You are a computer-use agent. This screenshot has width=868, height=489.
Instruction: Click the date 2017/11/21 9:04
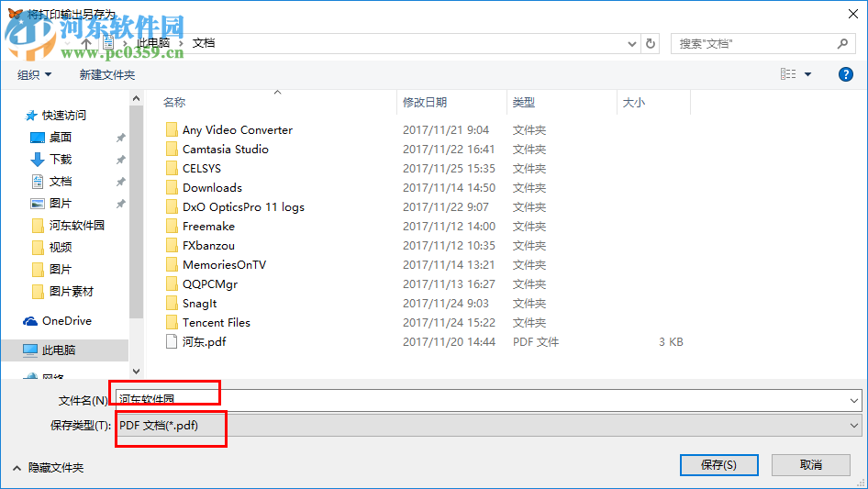446,129
